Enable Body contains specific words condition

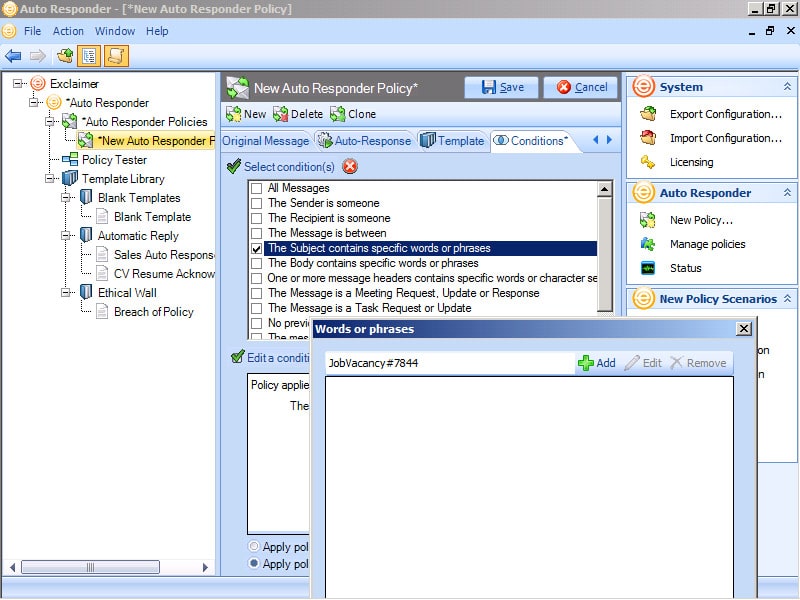pos(257,263)
